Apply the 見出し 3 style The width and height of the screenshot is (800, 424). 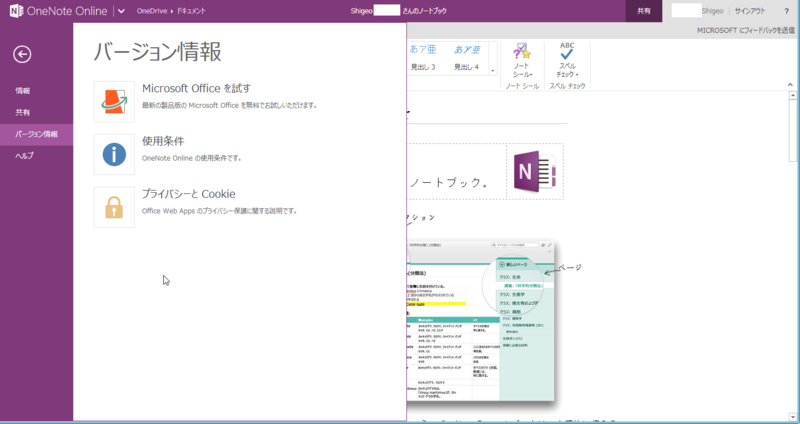click(423, 58)
